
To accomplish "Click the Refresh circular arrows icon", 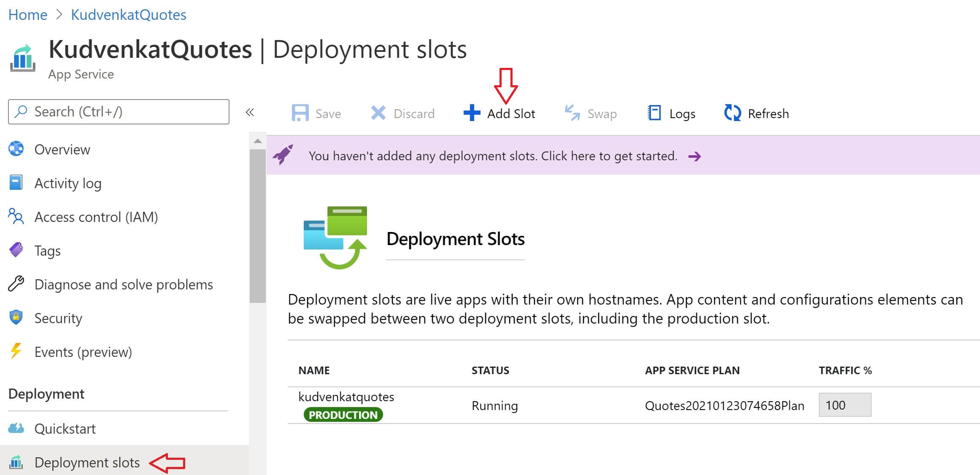I will (x=732, y=113).
